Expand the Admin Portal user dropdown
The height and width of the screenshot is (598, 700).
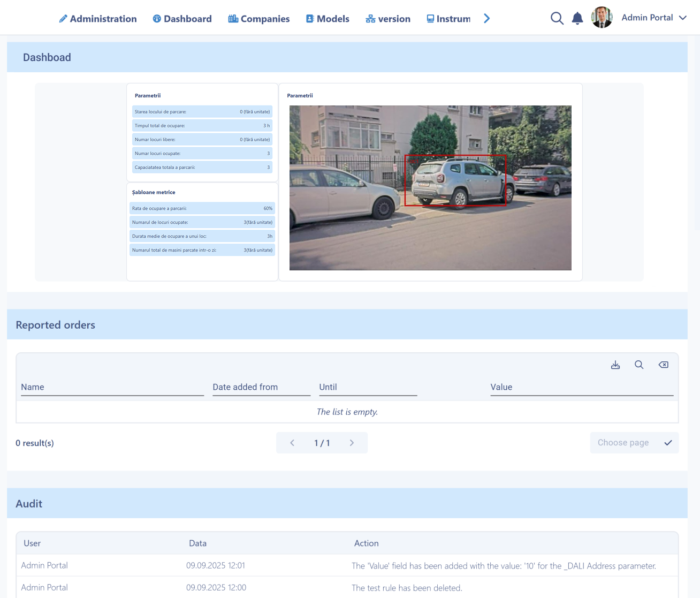[x=683, y=18]
